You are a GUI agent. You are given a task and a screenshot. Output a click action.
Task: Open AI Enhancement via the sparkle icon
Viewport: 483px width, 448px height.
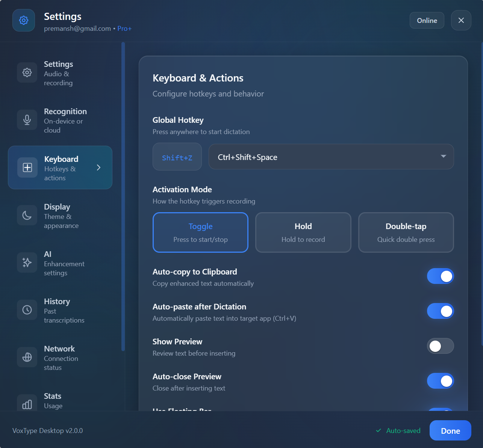(27, 262)
